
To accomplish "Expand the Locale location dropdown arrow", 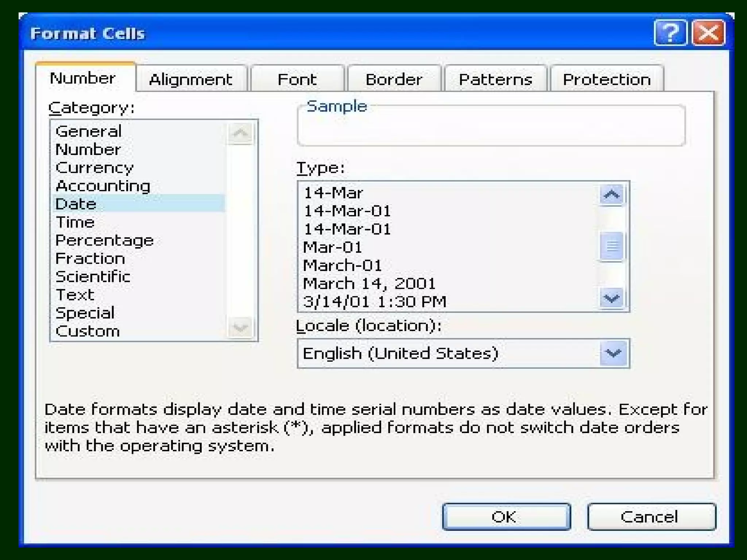I will tap(613, 353).
